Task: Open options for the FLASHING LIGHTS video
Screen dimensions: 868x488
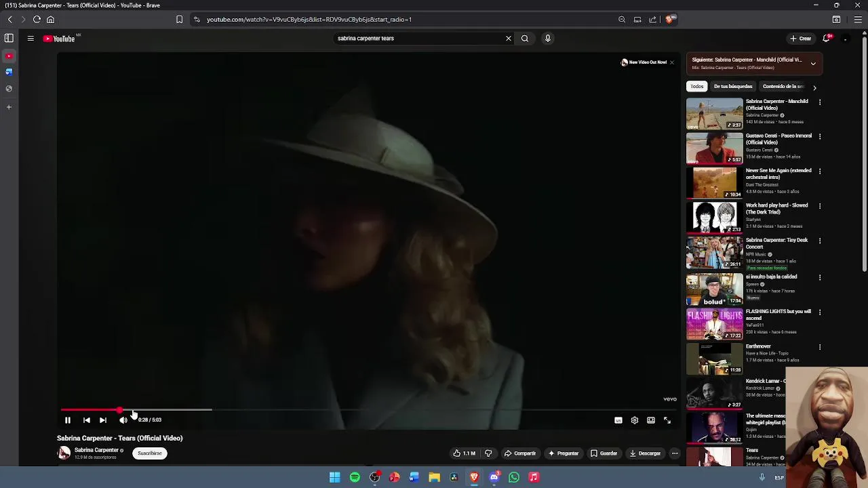Action: (820, 312)
